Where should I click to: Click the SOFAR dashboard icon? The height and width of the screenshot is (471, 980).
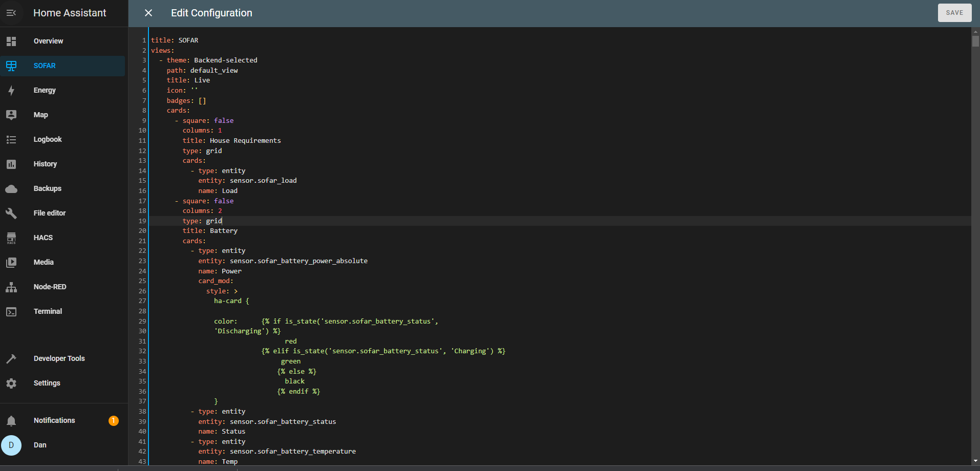[11, 66]
